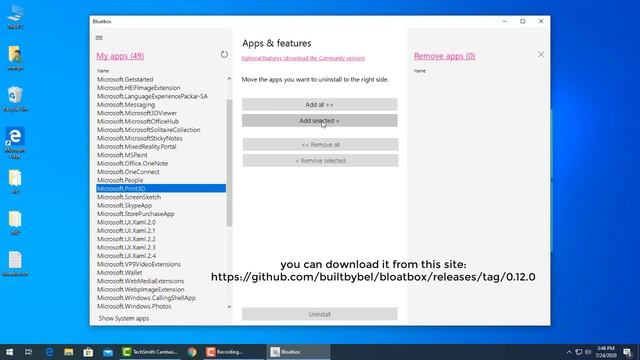This screenshot has width=640, height=360.
Task: Select the This PC desktop icon
Action: click(15, 17)
